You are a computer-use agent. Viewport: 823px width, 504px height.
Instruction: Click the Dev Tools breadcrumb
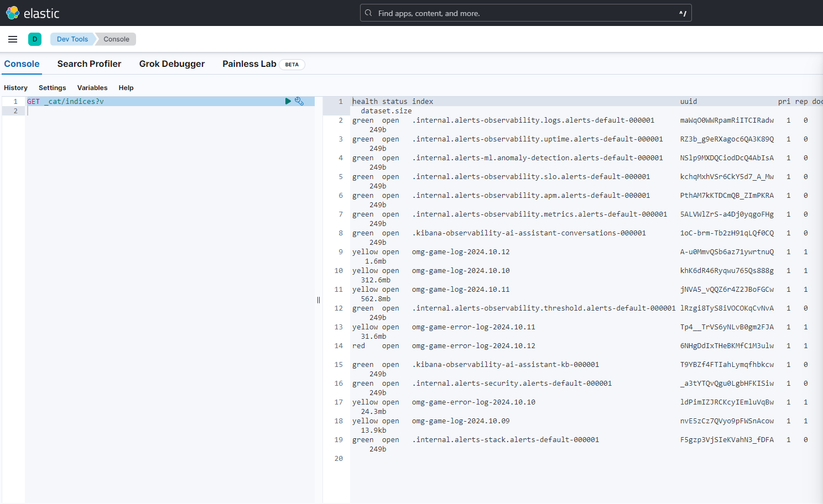click(72, 39)
